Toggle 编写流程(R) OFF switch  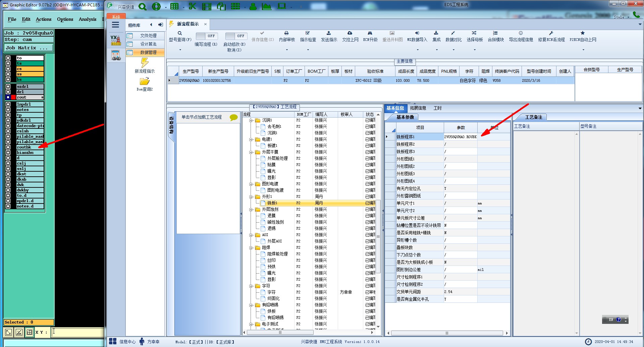click(x=207, y=36)
